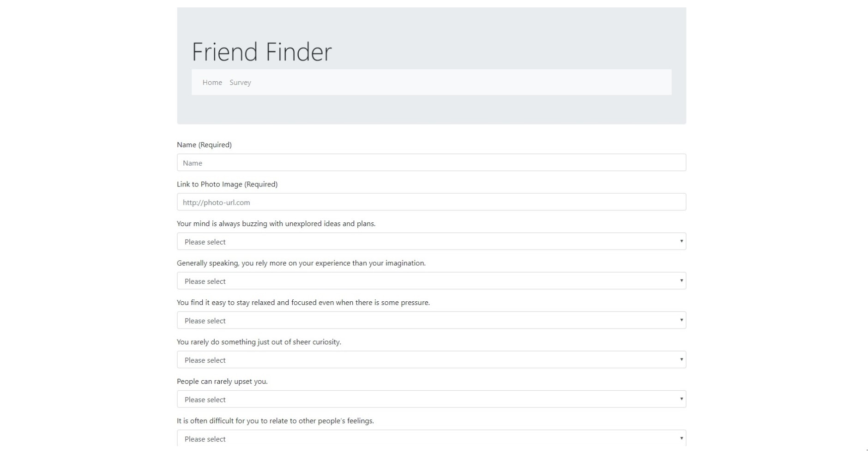
Task: Focus the Name text input
Action: click(x=431, y=163)
